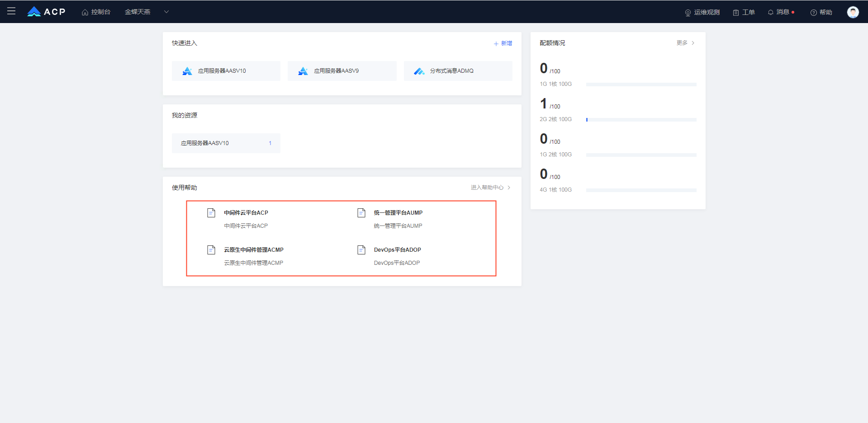Go to the 控制台 console menu
Screen dimensions: 868x423
click(96, 12)
